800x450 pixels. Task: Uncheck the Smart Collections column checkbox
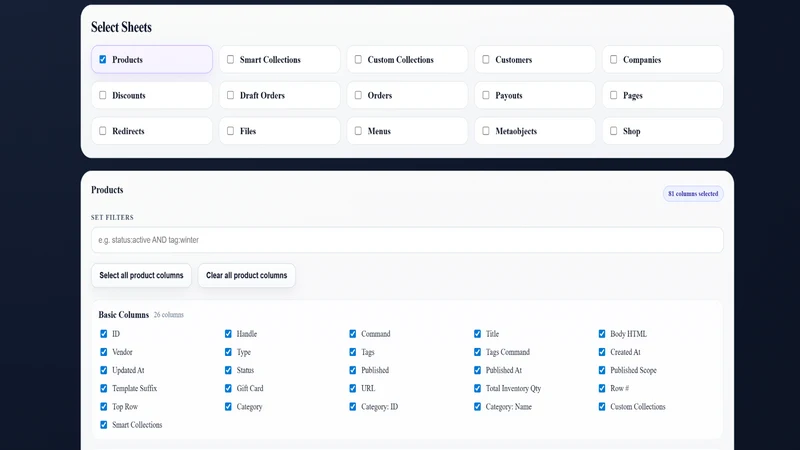(104, 424)
